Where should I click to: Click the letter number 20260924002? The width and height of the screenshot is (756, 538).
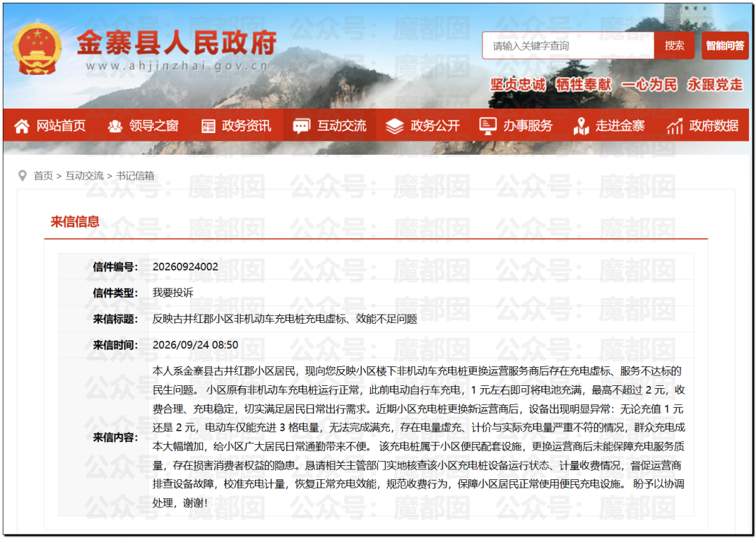(185, 267)
